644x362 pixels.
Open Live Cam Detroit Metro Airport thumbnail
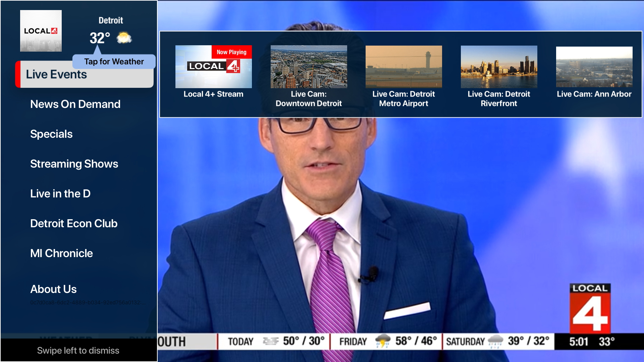(404, 67)
